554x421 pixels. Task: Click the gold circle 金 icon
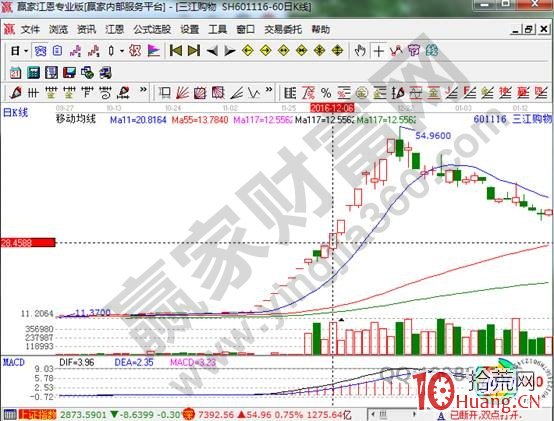(x=361, y=93)
